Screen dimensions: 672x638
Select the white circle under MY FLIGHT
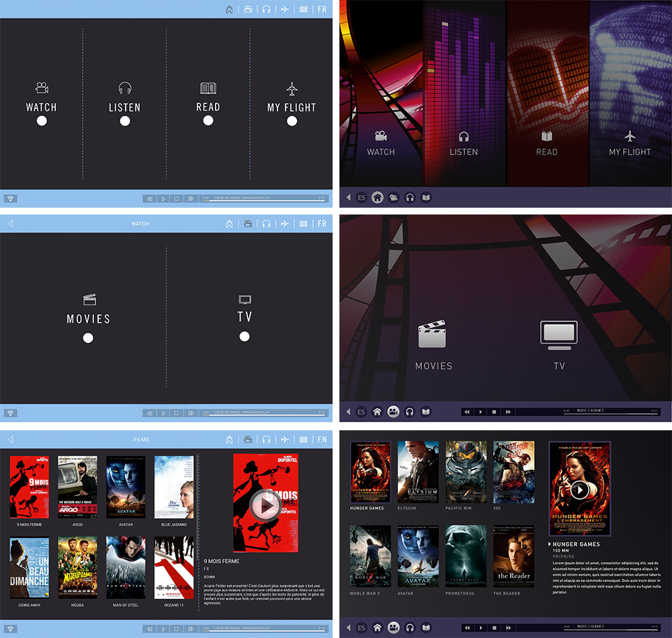292,121
